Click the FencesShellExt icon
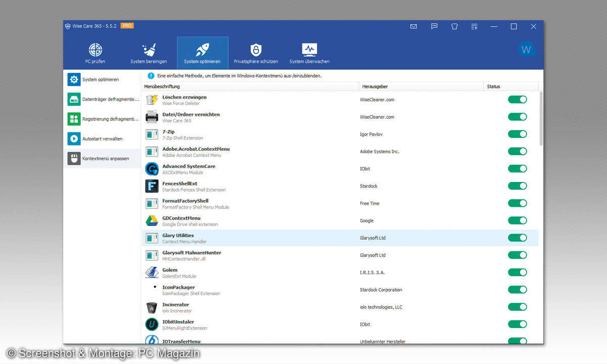Viewport: 607px width, 364px height. 152,186
